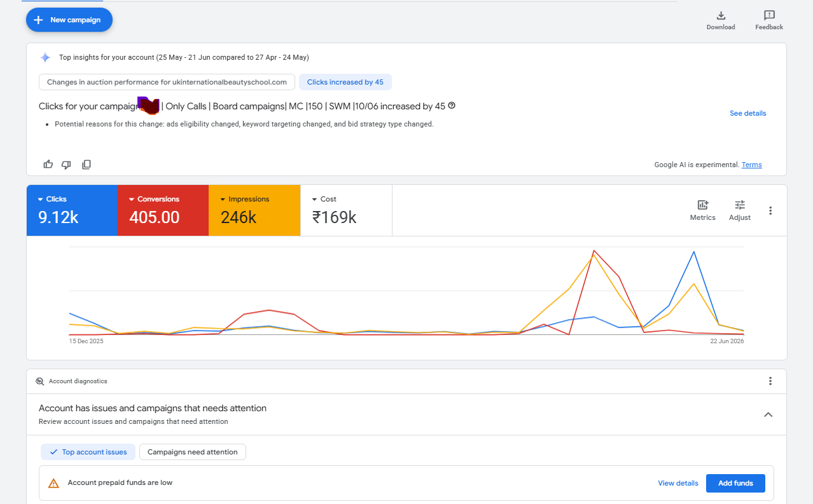Click the blue clicks peak on the chart
The image size is (813, 504).
pos(693,252)
